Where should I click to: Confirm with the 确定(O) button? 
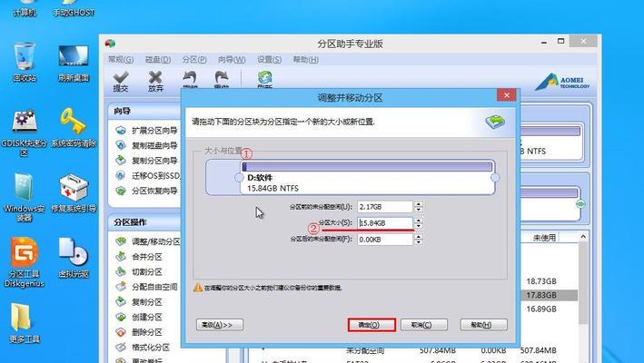click(372, 325)
